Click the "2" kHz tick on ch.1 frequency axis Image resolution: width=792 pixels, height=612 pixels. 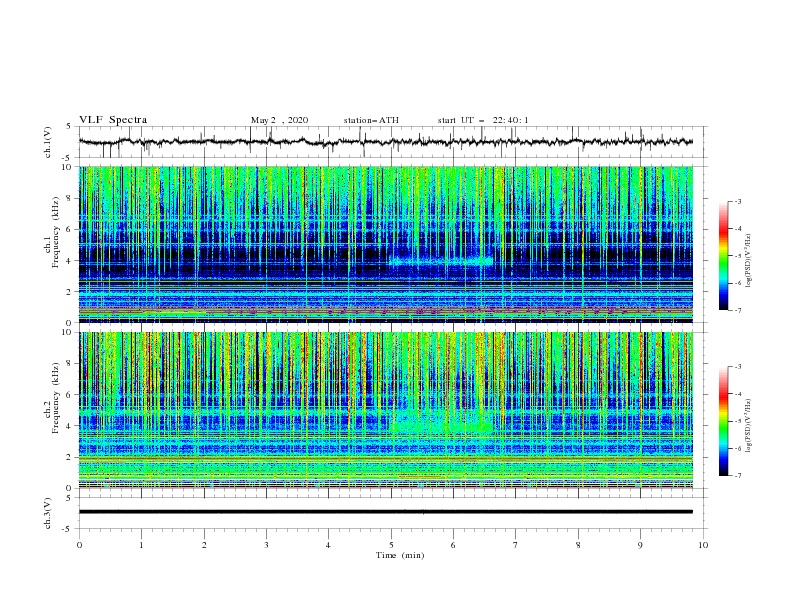coord(70,291)
